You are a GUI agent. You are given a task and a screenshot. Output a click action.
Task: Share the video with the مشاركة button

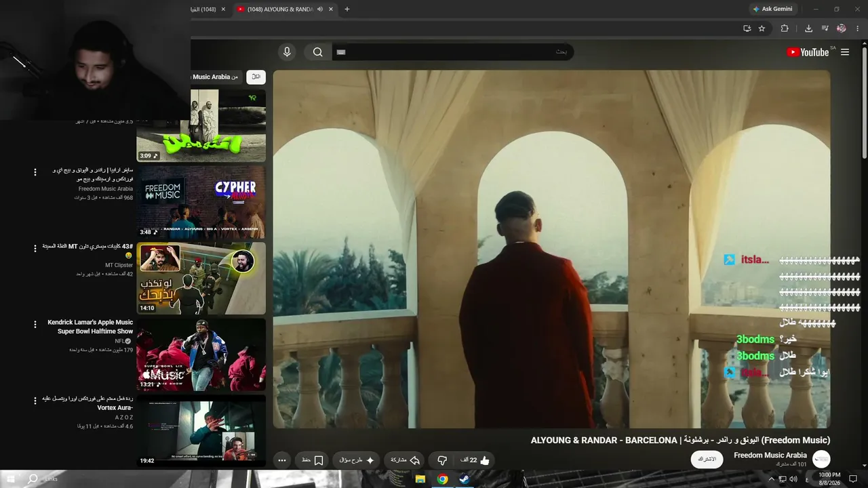(406, 460)
